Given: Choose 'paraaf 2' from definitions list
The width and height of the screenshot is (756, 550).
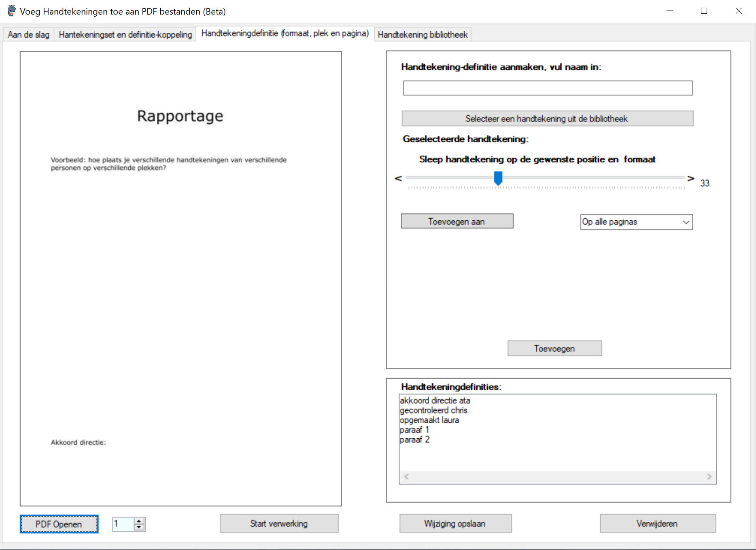Looking at the screenshot, I should [414, 439].
